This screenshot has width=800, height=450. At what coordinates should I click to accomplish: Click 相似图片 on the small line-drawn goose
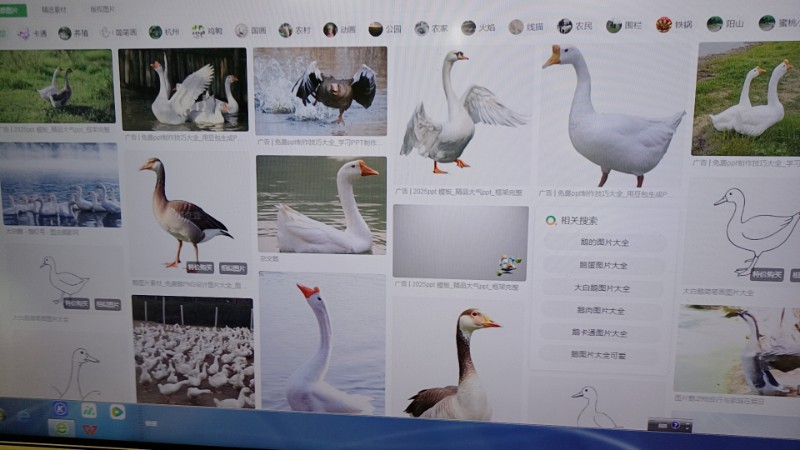tap(108, 305)
